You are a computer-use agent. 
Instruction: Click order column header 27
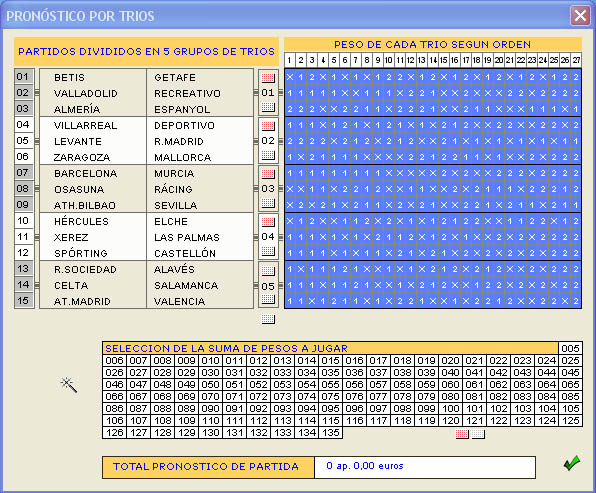(x=576, y=60)
